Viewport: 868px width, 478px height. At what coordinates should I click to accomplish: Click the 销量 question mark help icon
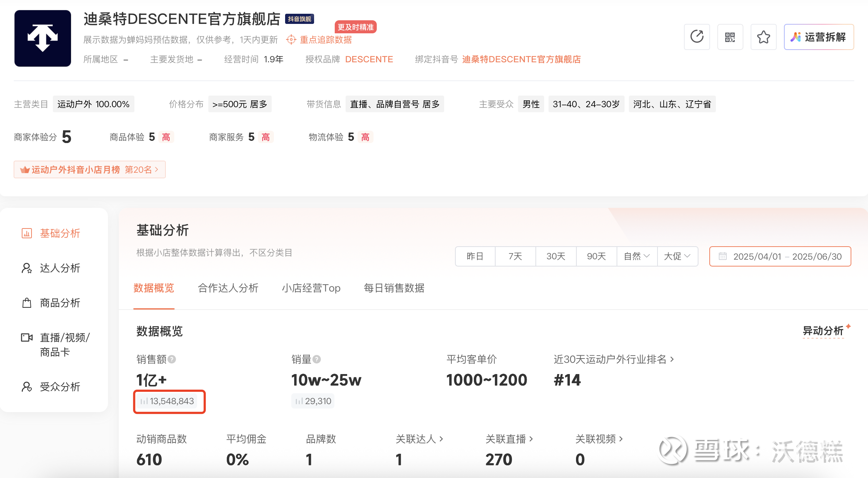(x=317, y=359)
